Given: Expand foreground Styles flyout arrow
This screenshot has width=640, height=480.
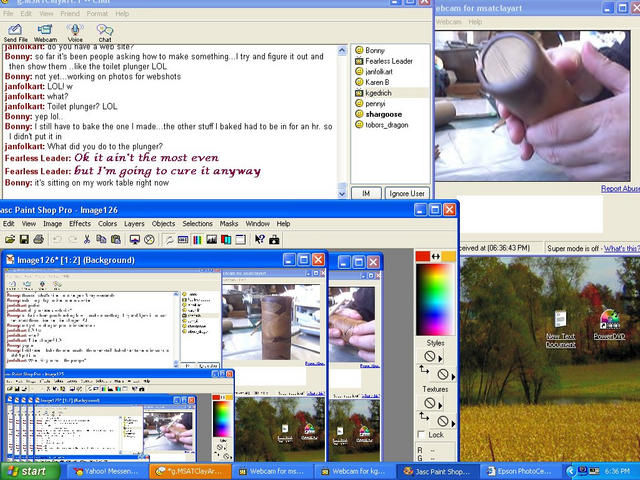Looking at the screenshot, I should [440, 358].
